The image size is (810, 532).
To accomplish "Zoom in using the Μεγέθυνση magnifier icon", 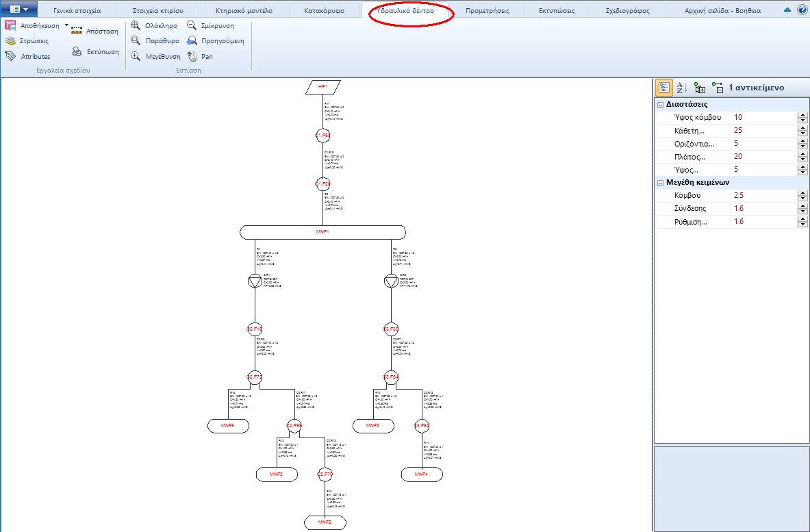I will 135,55.
